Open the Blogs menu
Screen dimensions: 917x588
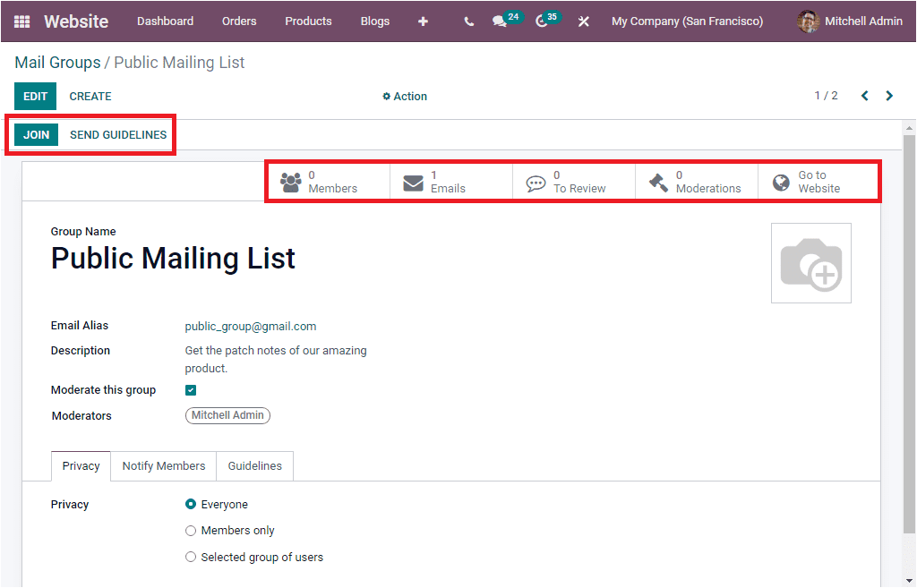pyautogui.click(x=374, y=21)
